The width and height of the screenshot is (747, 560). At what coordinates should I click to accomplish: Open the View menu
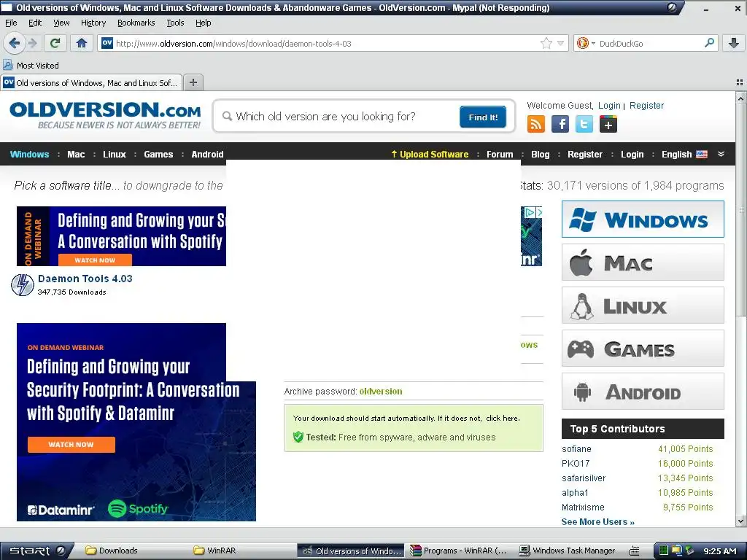tap(61, 23)
